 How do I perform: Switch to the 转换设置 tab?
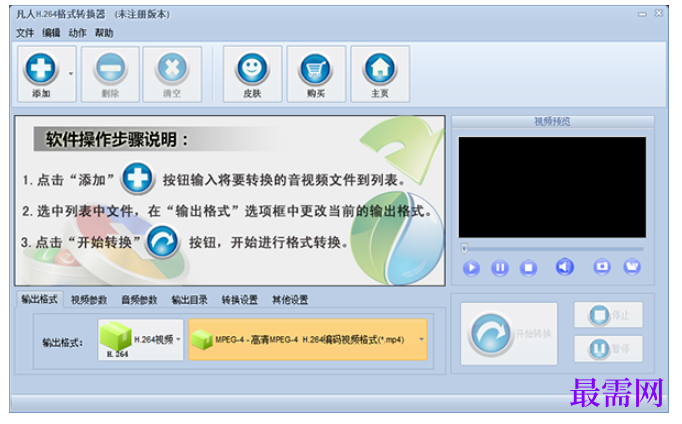pos(240,300)
